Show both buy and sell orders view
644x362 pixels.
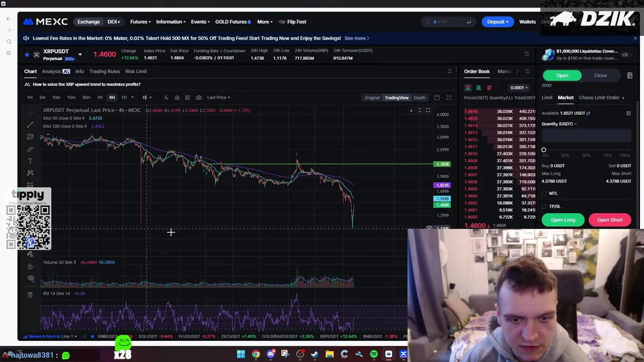click(x=468, y=87)
